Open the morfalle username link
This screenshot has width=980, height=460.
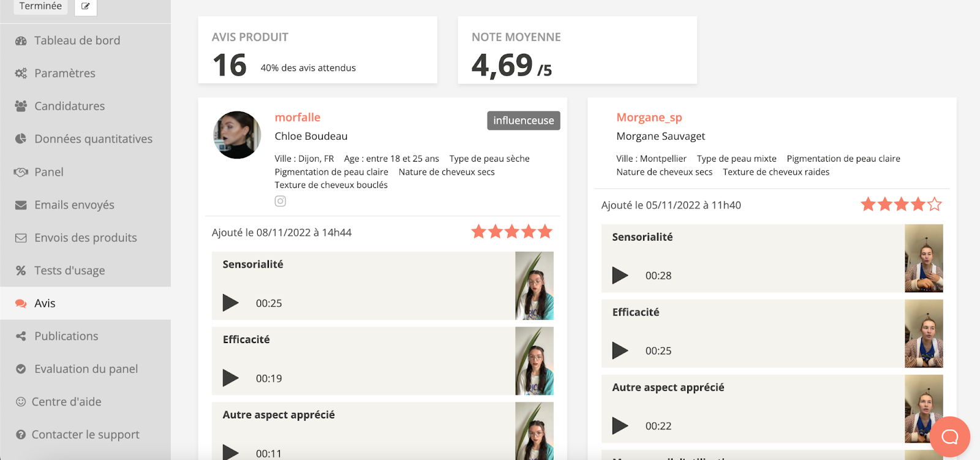coord(297,117)
